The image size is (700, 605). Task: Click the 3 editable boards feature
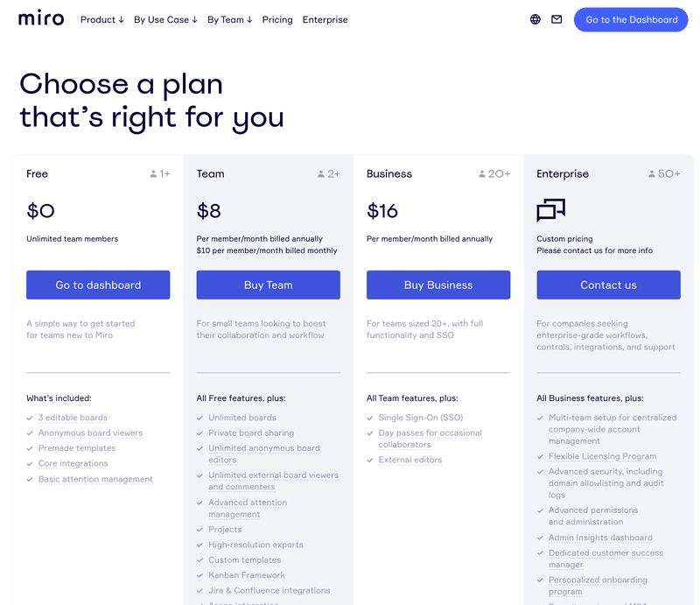pos(73,418)
